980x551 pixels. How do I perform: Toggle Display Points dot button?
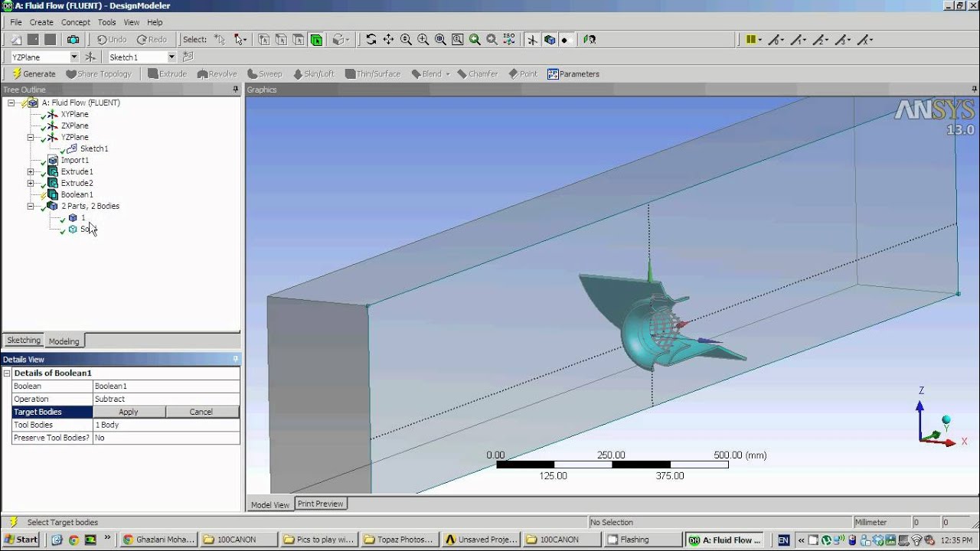(x=565, y=40)
